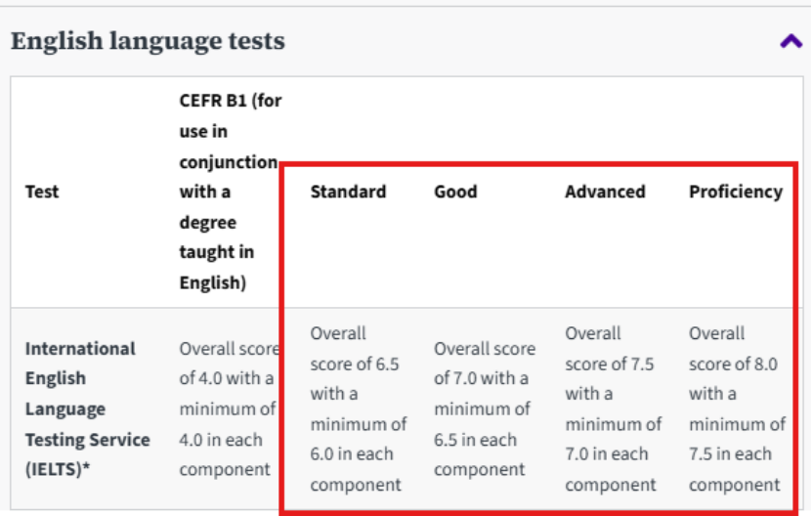The image size is (812, 516).
Task: Select the Advanced column header
Action: coord(605,192)
